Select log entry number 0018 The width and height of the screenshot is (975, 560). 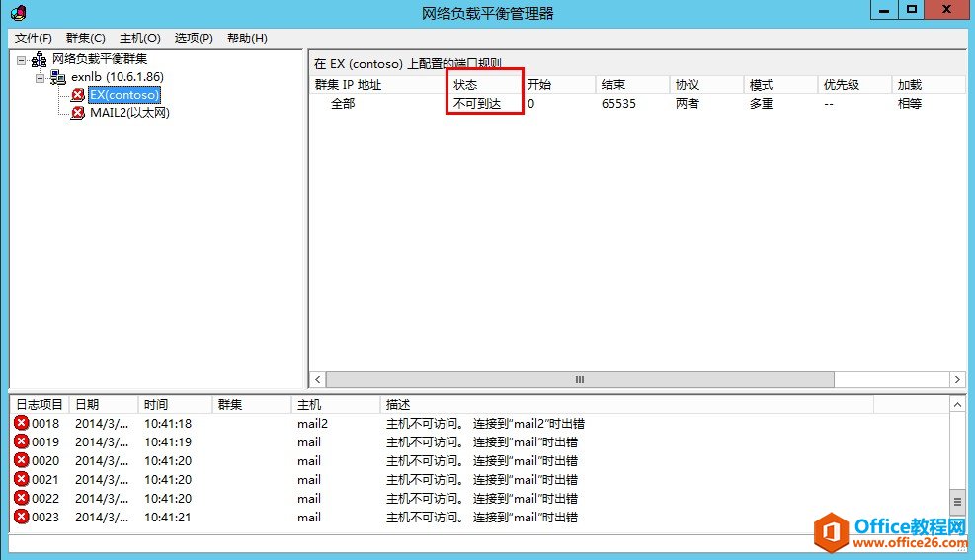pos(45,424)
